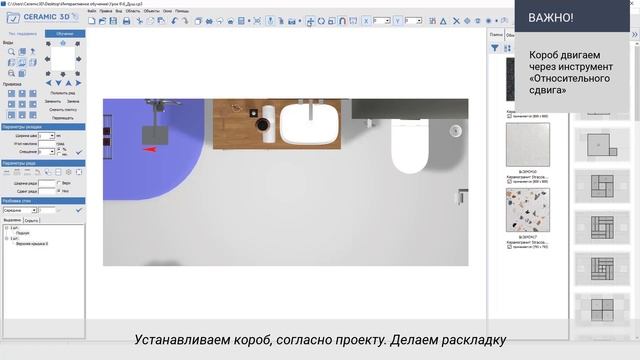Select top-left anchor snapping icon
The height and width of the screenshot is (360, 640).
click(11, 94)
